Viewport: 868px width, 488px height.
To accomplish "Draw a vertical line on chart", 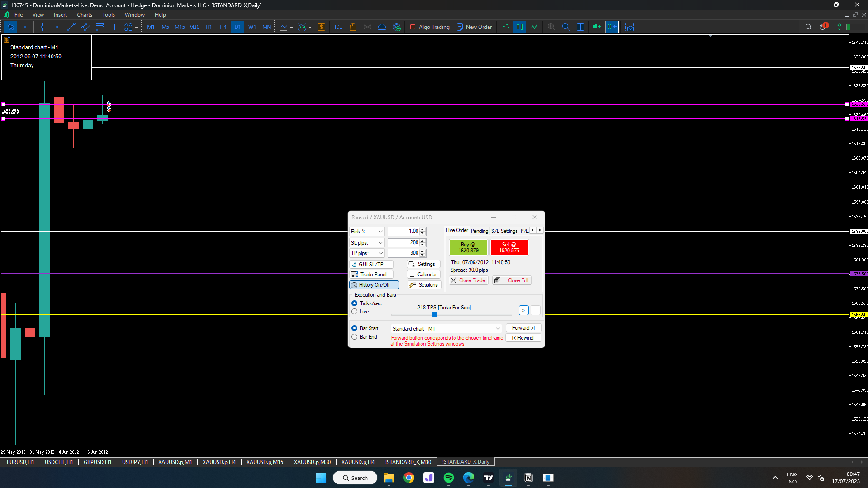I will point(42,27).
